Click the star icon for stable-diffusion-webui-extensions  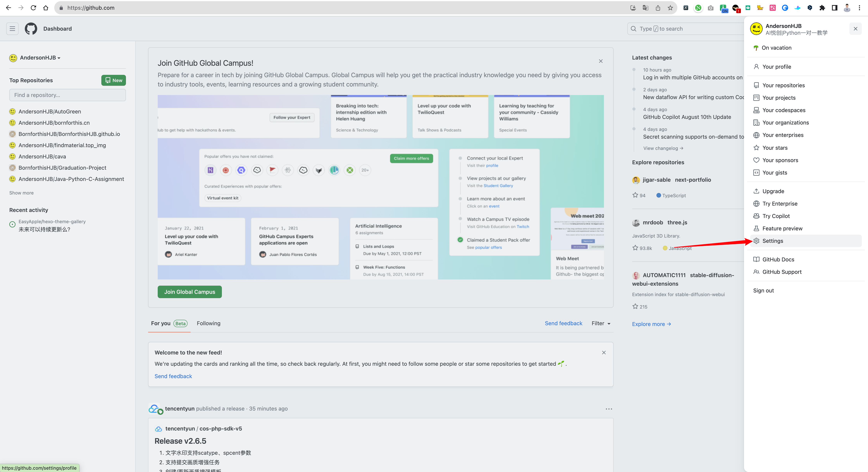click(x=635, y=306)
